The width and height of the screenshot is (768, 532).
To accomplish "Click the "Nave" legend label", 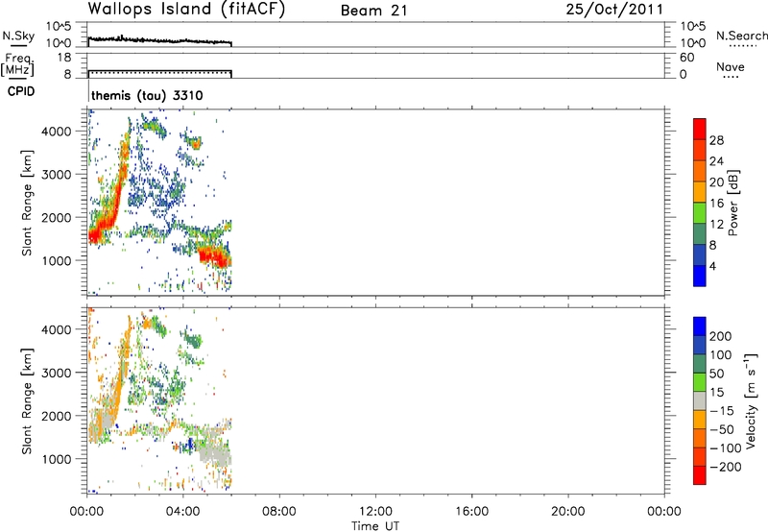I will (731, 67).
